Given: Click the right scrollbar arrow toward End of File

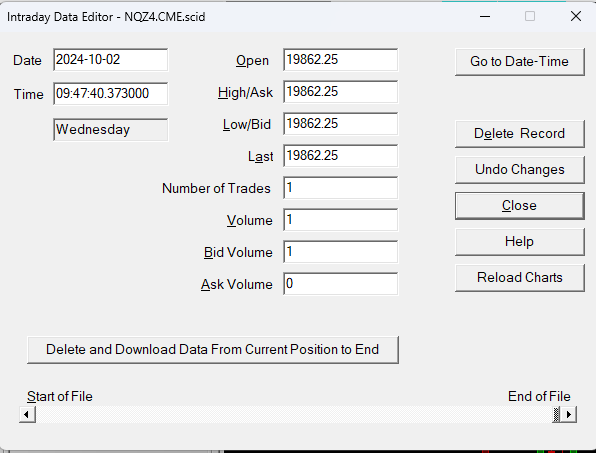Looking at the screenshot, I should [x=569, y=414].
